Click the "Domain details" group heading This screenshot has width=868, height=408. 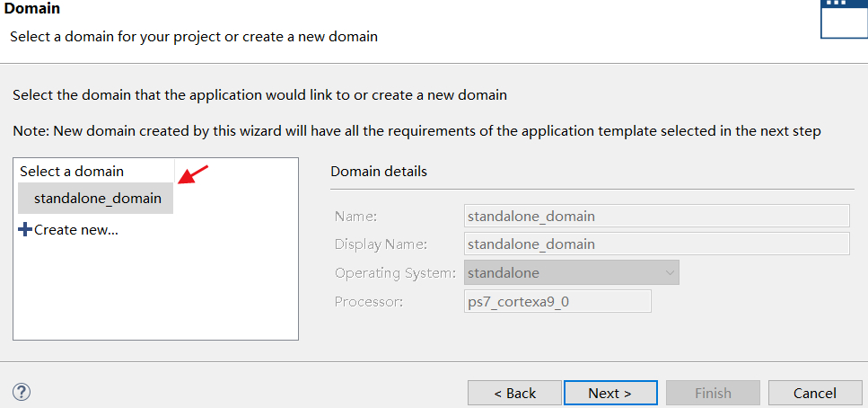(379, 171)
